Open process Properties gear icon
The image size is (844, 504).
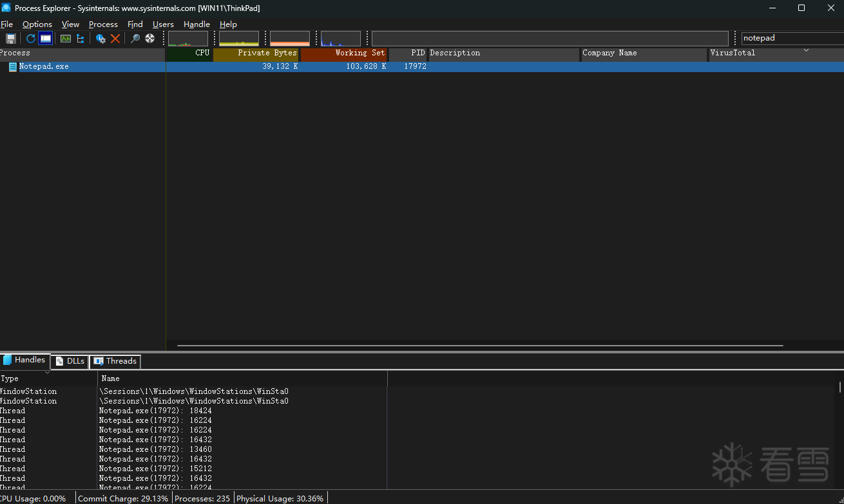tap(101, 39)
